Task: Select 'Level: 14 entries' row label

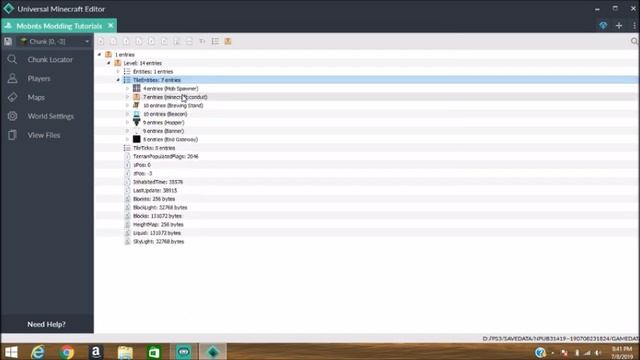Action: 142,63
